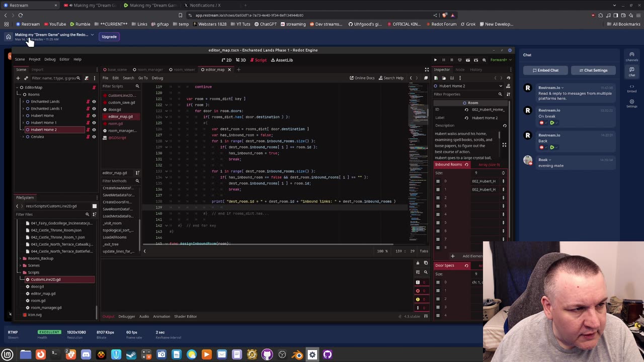644x362 pixels.
Task: Create new resource in Inspector
Action: pos(436,78)
